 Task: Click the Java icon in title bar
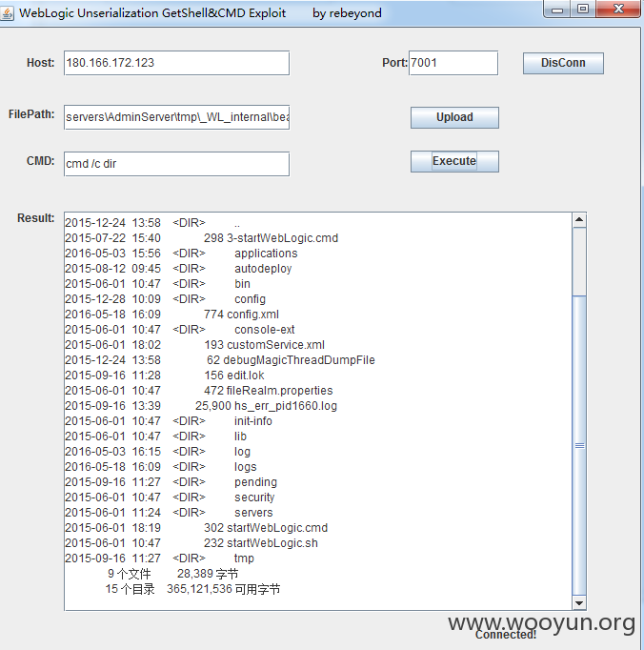click(x=7, y=13)
